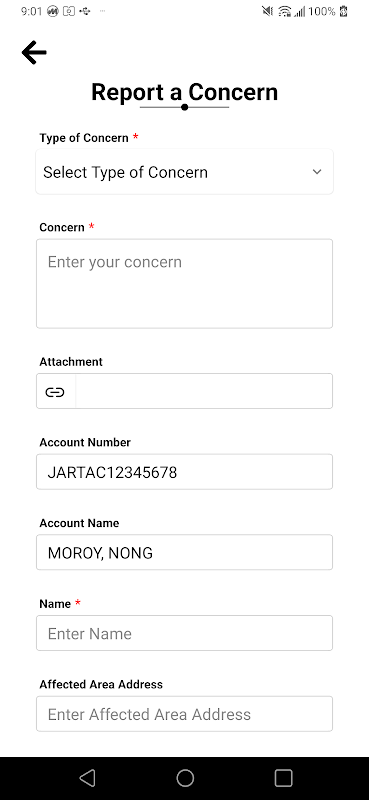This screenshot has width=369, height=800.
Task: Tap the Report a Concern heading
Action: (184, 92)
